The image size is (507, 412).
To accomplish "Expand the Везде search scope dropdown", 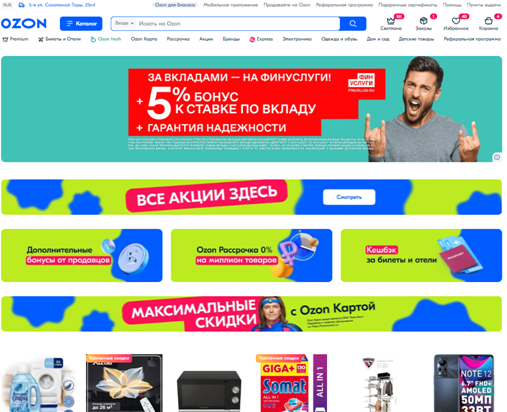I will 124,23.
